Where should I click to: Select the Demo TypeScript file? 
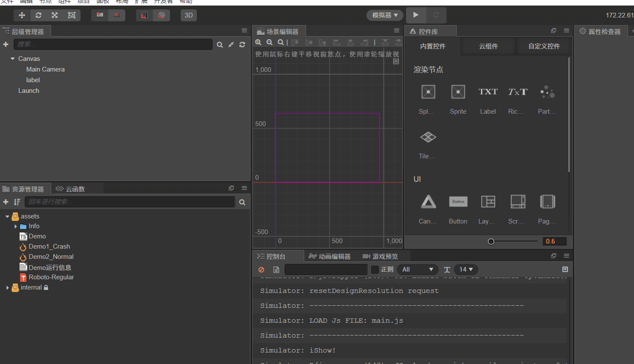point(33,236)
